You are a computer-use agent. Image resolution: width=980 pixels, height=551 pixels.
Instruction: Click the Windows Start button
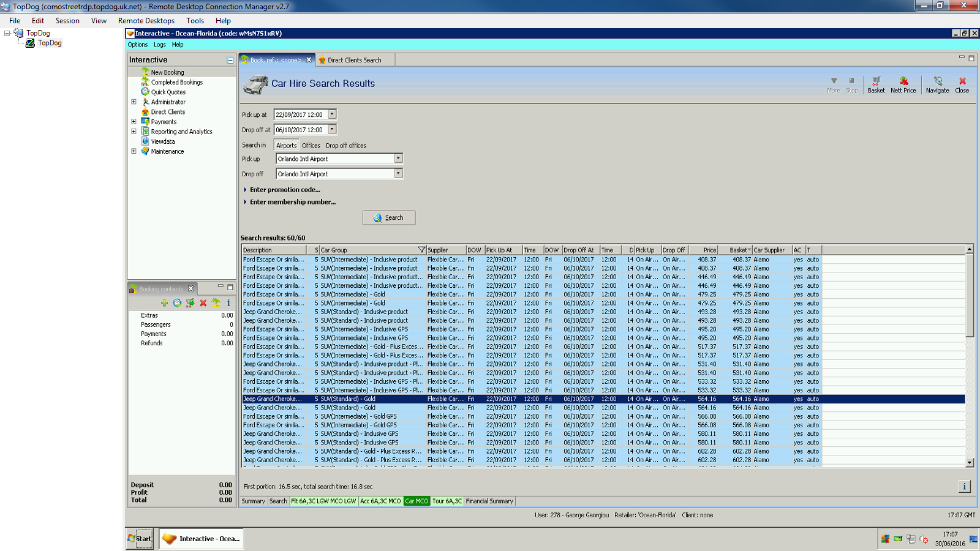click(x=140, y=539)
